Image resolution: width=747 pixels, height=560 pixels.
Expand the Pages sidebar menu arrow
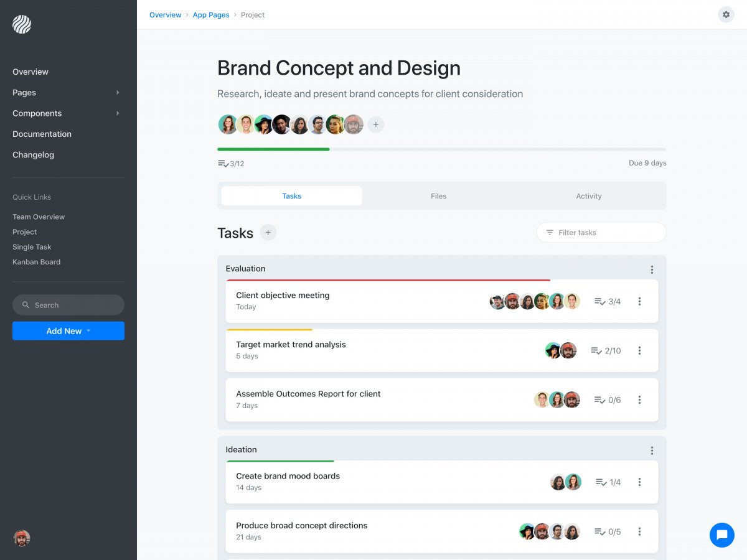pos(118,93)
